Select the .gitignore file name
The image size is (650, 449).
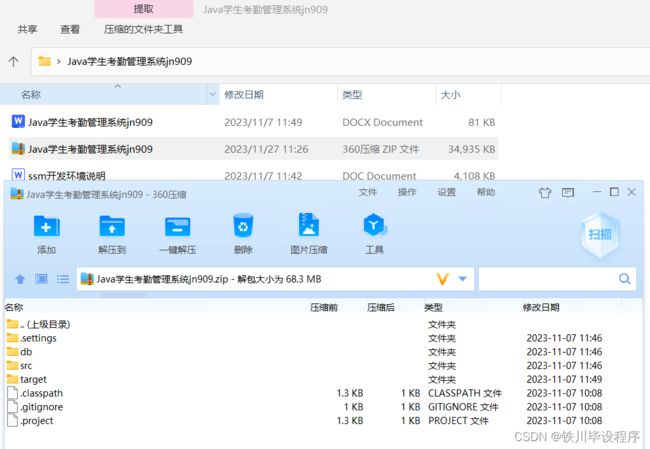[x=41, y=407]
